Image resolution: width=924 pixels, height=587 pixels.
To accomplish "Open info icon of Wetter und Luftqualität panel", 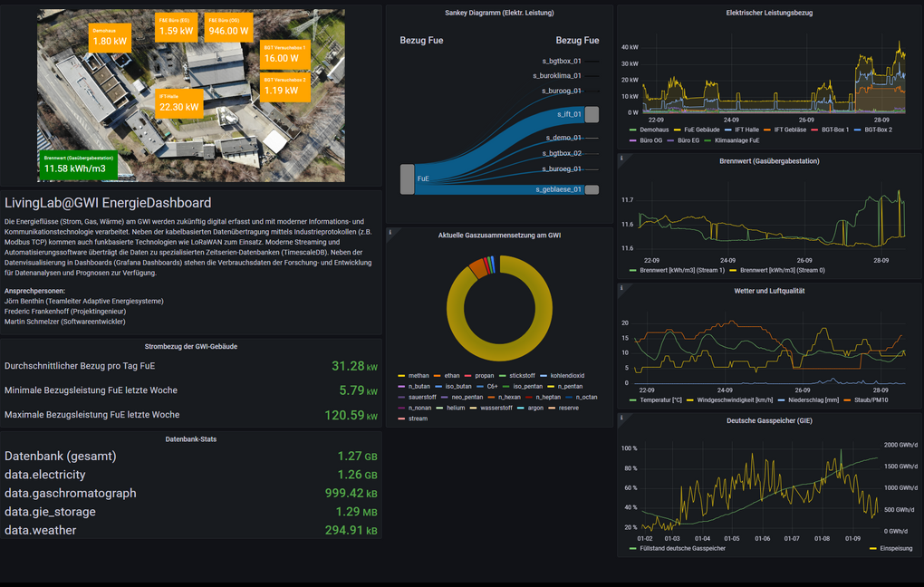I will point(621,289).
